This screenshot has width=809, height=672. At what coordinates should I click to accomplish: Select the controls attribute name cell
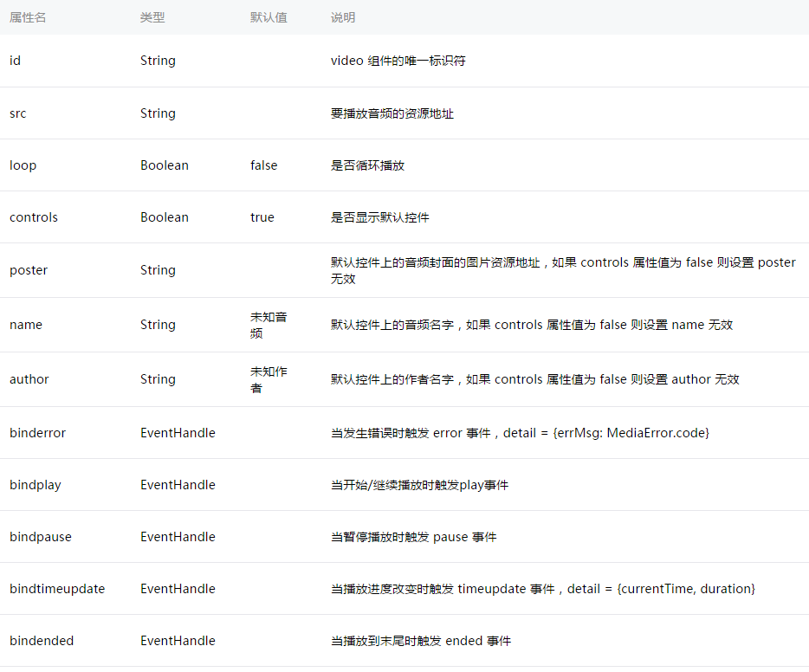(x=34, y=217)
